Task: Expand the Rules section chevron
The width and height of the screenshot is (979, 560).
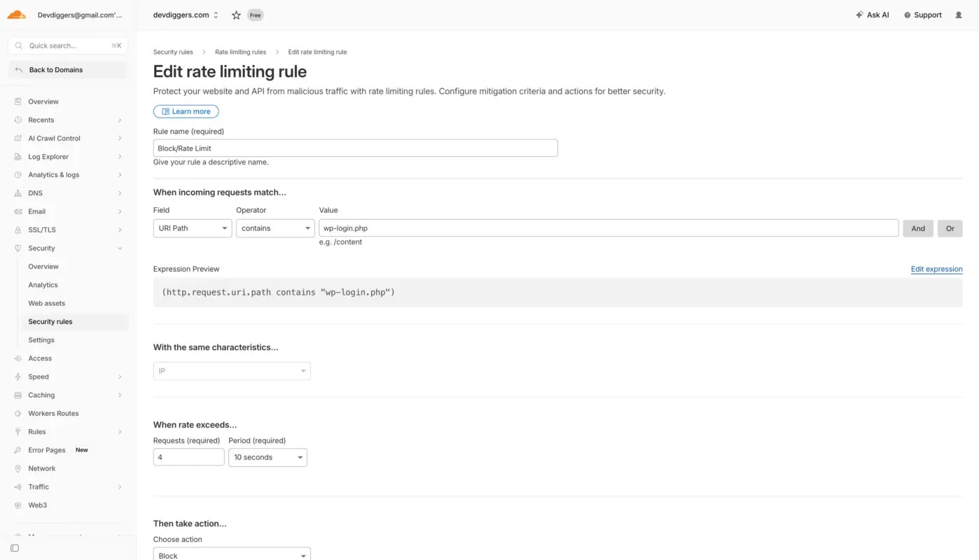Action: click(120, 432)
